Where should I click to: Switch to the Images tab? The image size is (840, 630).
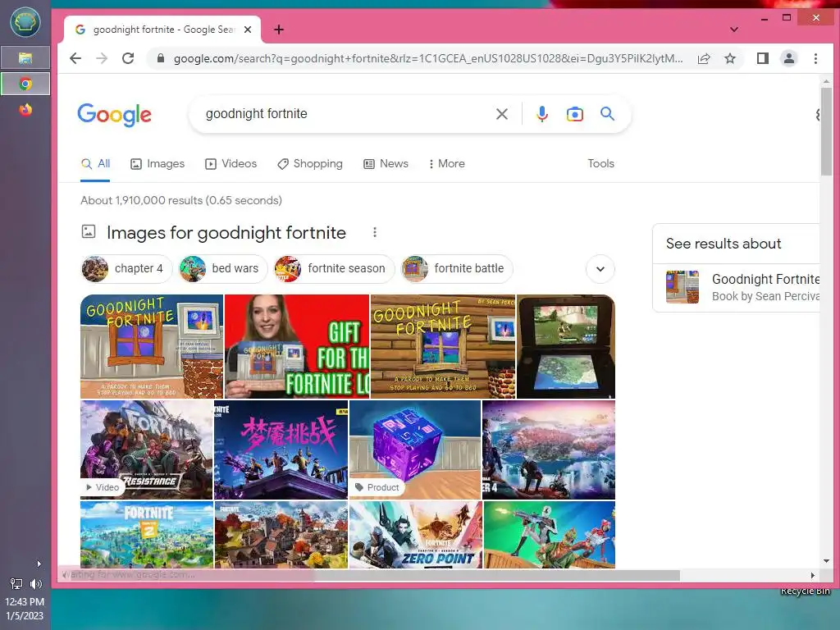[157, 164]
